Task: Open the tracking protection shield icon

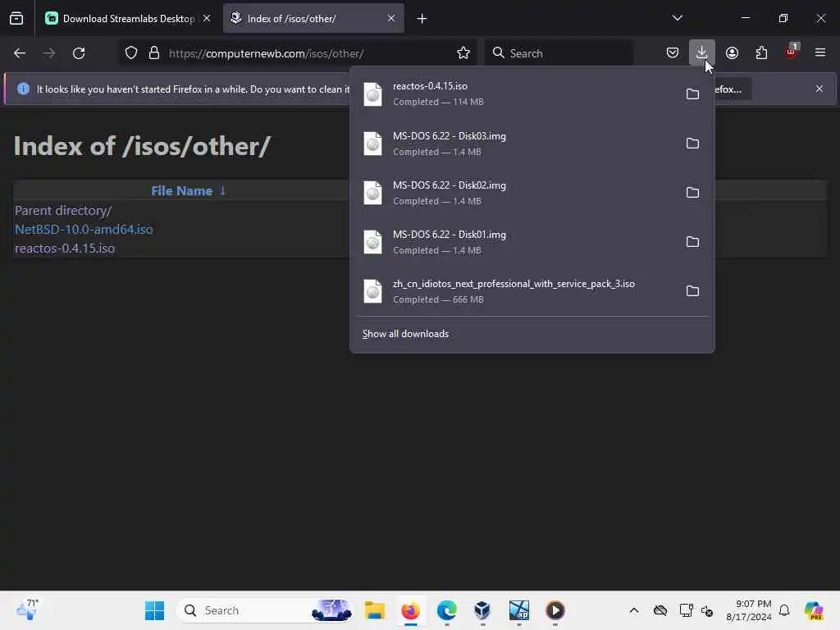Action: point(131,53)
